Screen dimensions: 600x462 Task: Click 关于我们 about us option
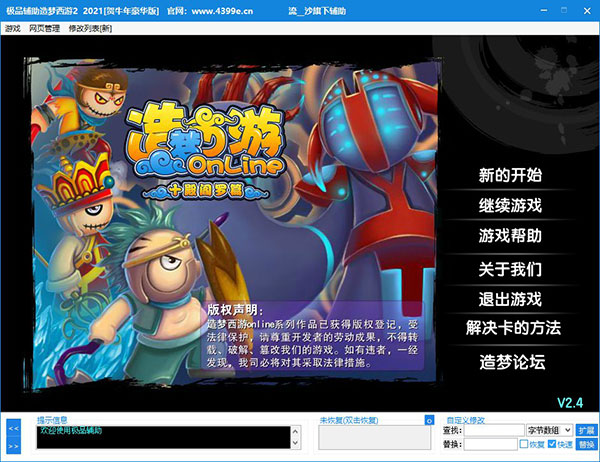click(x=510, y=268)
